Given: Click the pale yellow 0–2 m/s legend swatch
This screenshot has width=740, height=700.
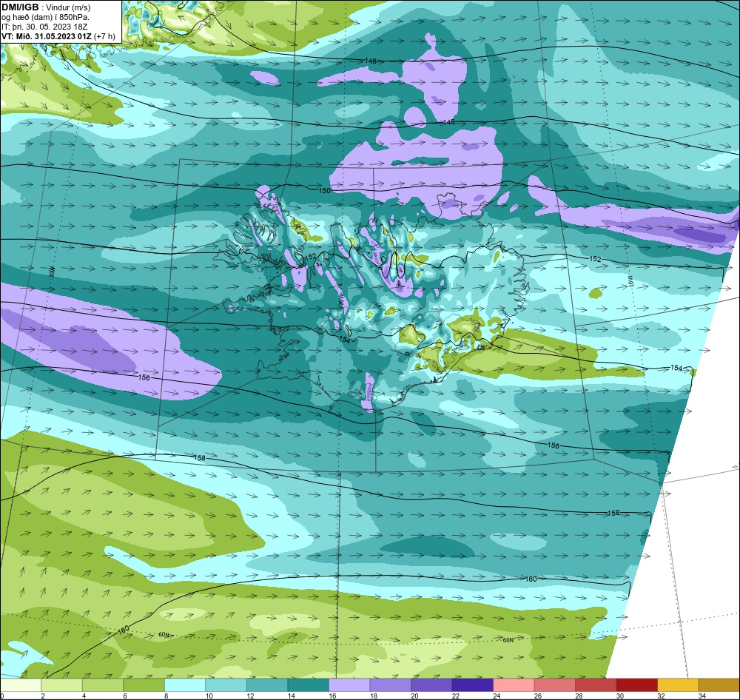Looking at the screenshot, I should click(x=21, y=685).
